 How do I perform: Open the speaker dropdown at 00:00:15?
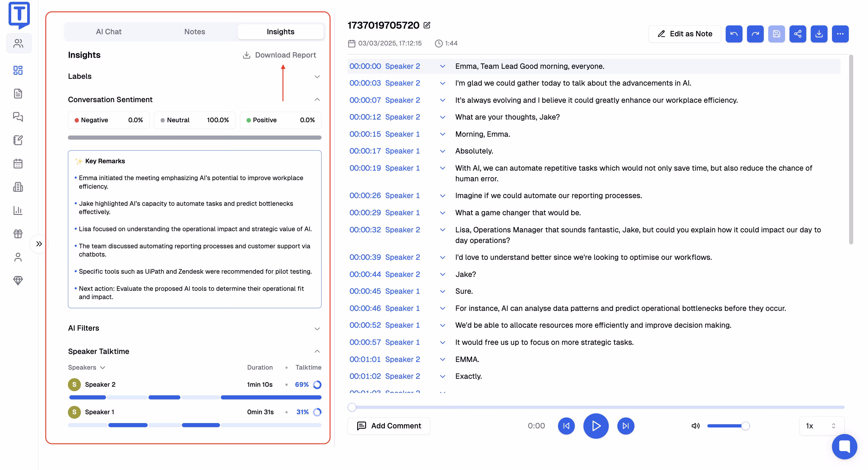coord(443,134)
